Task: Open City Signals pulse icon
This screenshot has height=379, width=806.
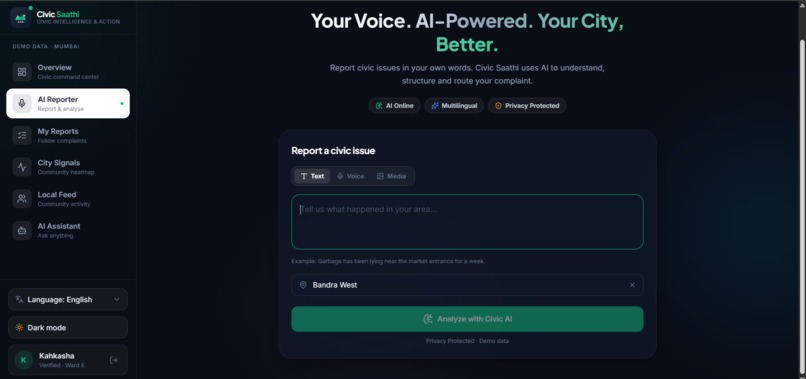Action: [22, 167]
